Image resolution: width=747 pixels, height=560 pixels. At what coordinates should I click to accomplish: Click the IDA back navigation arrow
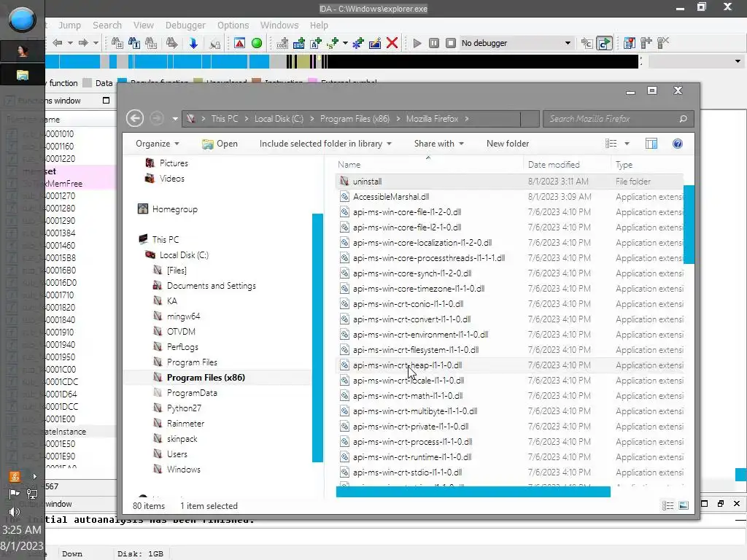coord(58,43)
